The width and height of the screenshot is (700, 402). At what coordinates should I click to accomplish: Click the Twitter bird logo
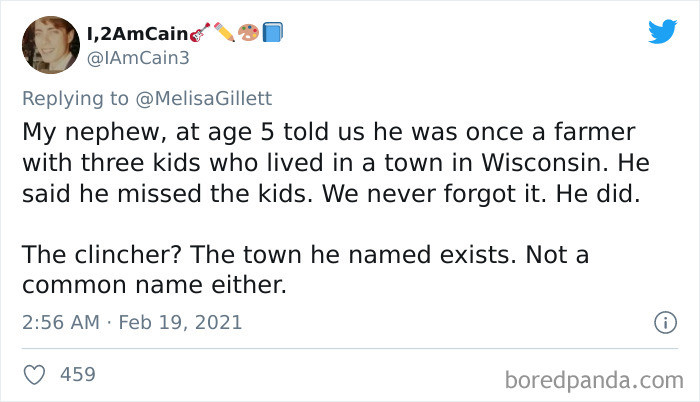662,30
